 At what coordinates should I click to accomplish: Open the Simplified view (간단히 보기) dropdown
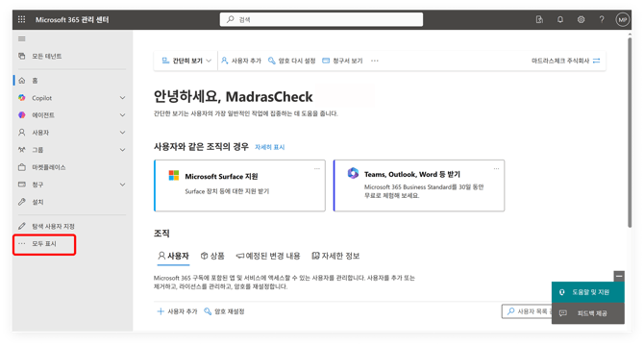186,61
